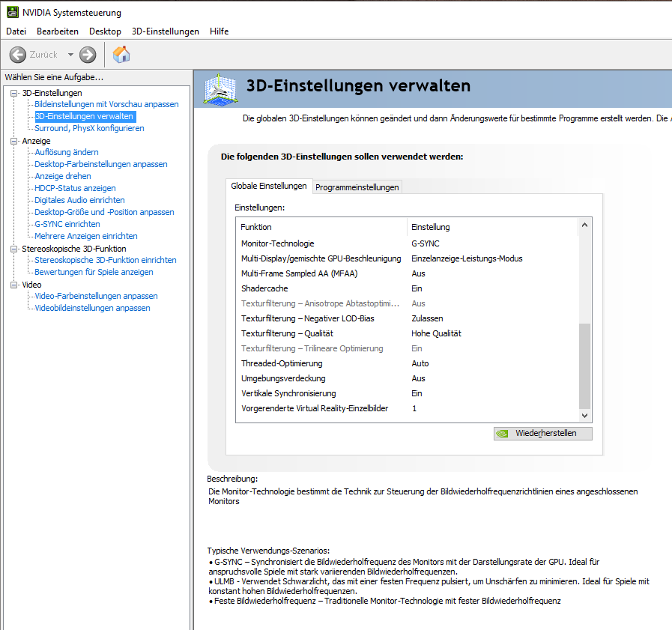The image size is (672, 630).
Task: Click the 3D settings header cube icon
Action: point(220,89)
